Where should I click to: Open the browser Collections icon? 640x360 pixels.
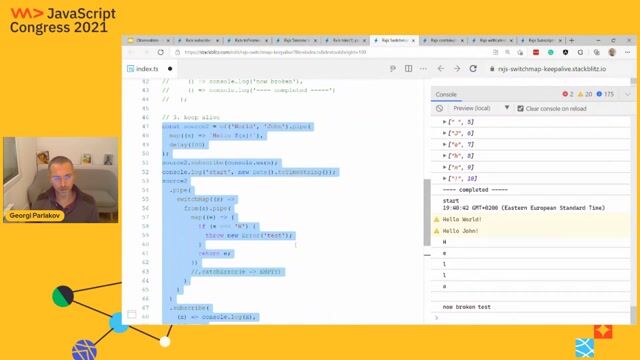tap(596, 52)
